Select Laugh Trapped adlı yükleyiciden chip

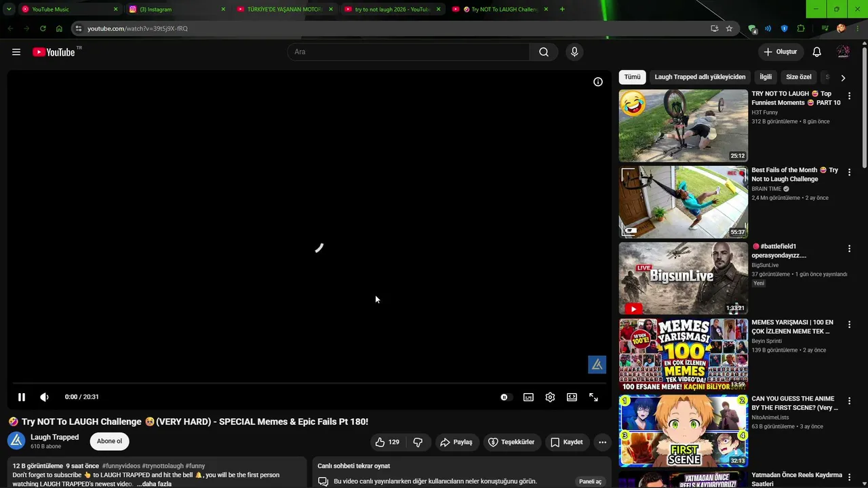[700, 77]
